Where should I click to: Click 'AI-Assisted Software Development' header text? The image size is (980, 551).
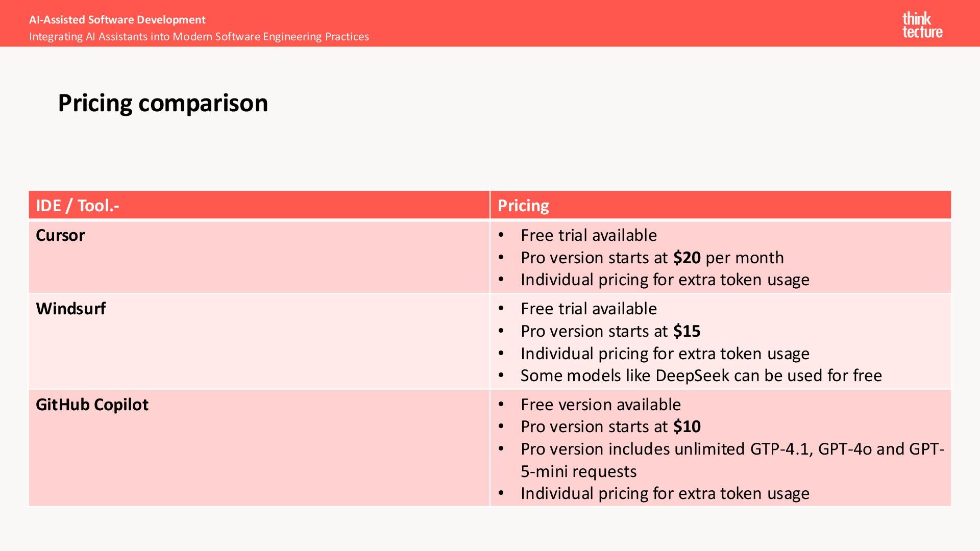click(x=117, y=20)
